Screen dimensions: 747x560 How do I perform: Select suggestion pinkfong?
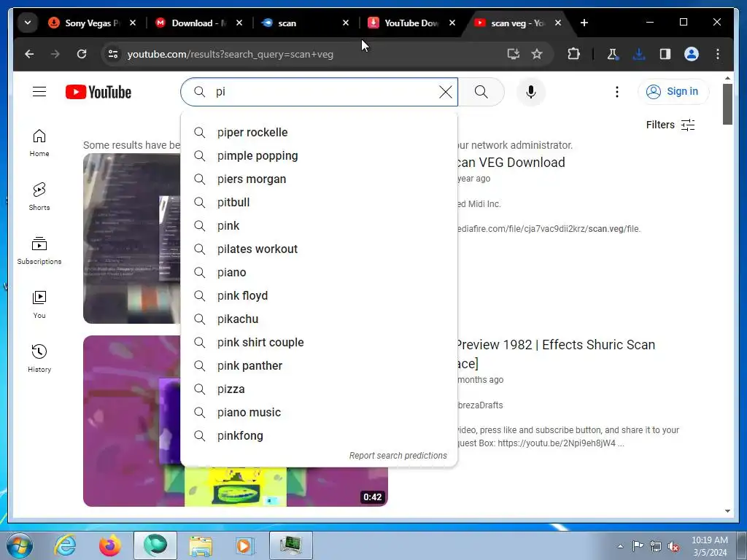point(319,436)
